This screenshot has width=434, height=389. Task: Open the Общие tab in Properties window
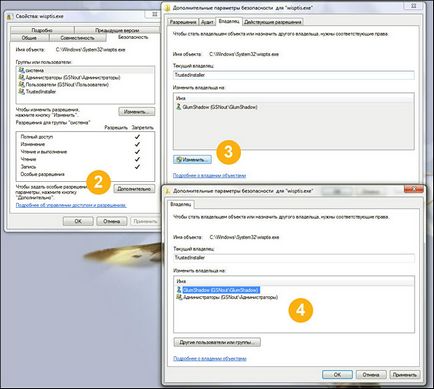(29, 38)
